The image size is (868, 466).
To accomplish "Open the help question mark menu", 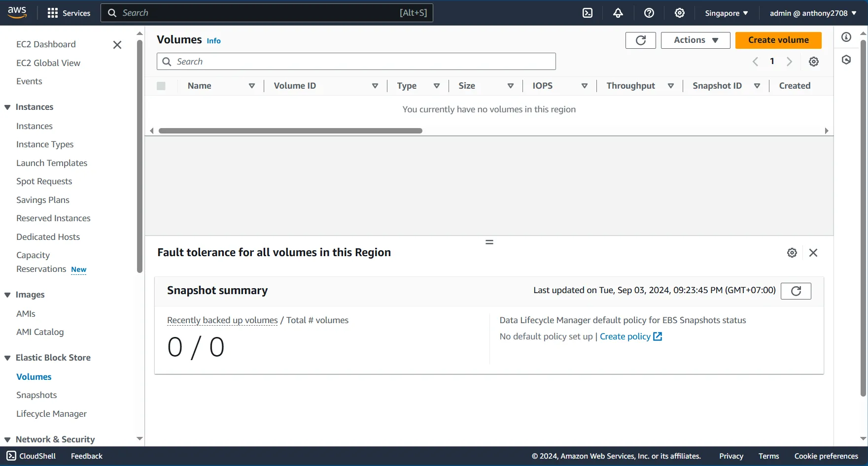I will point(649,13).
